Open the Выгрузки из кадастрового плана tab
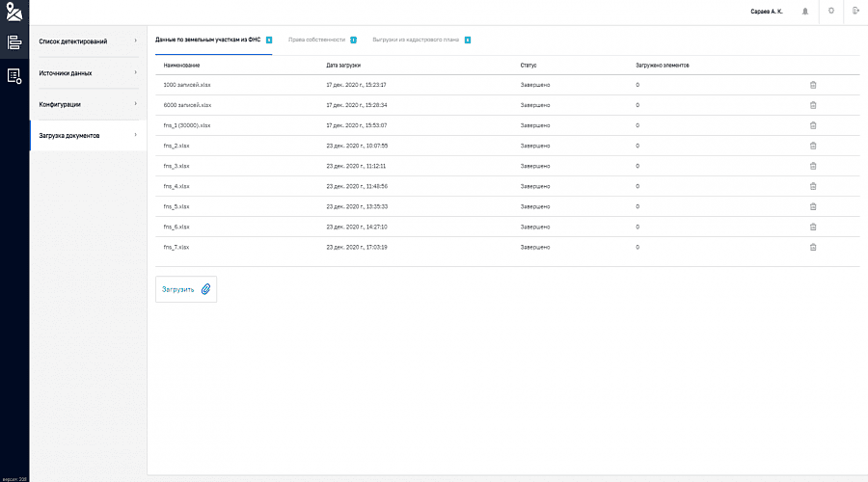Viewport: 868px width, 482px height. (417, 40)
